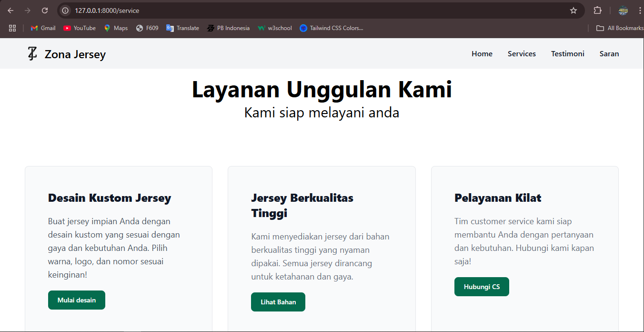This screenshot has height=332, width=644.
Task: Open the YouTube bookmark
Action: point(80,28)
